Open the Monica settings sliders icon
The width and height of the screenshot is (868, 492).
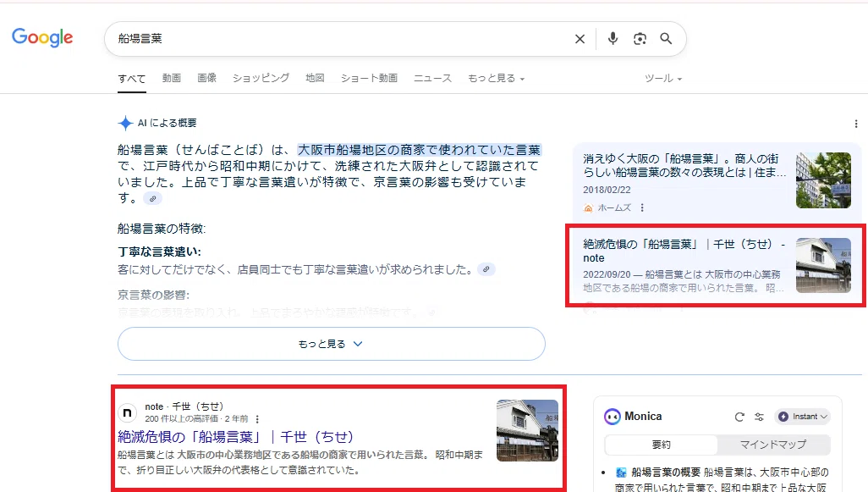point(760,417)
